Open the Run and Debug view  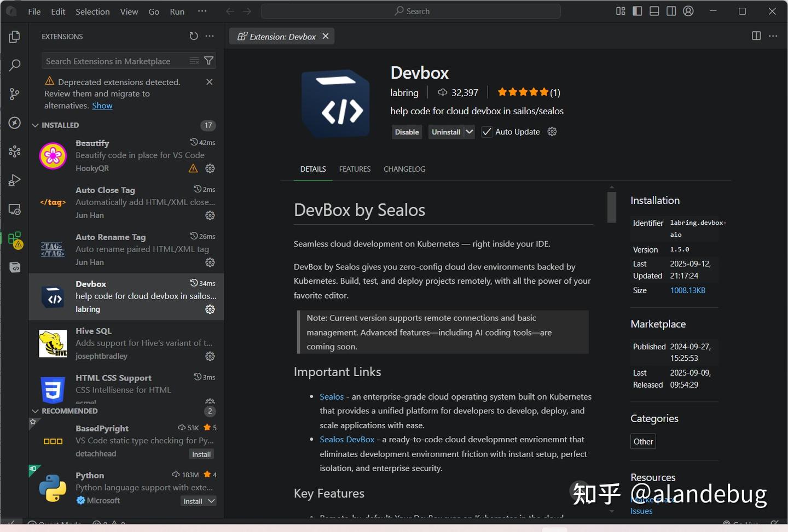(x=14, y=180)
